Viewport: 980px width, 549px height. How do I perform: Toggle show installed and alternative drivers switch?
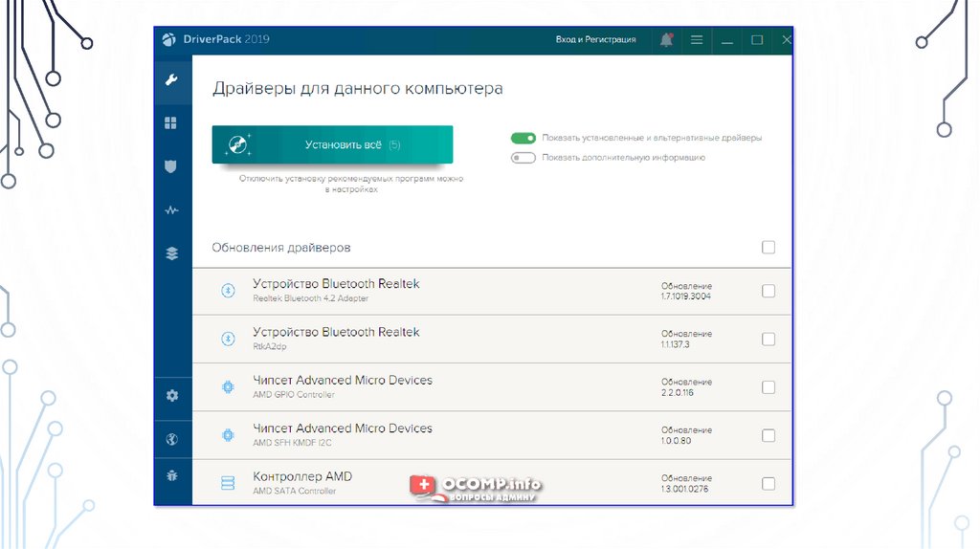pos(523,138)
